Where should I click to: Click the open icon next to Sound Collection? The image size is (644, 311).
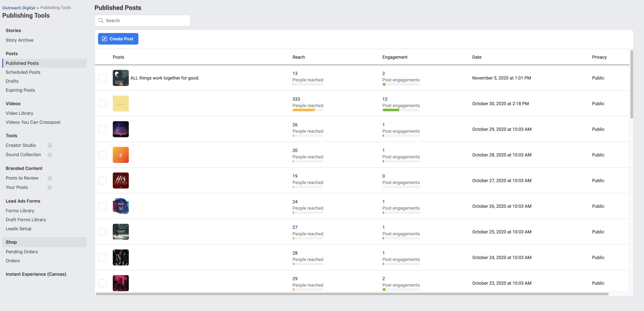[x=49, y=155]
